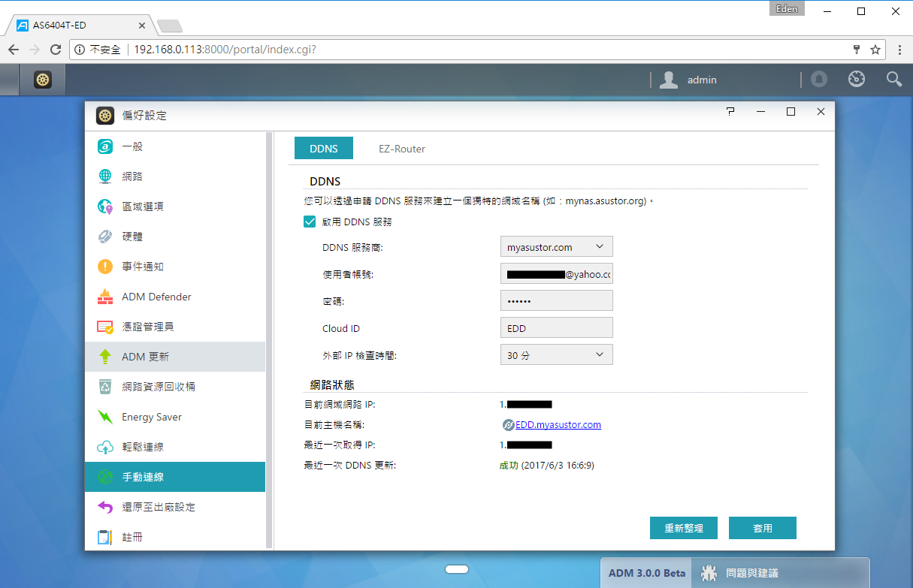Select the AS6404T-ED browser tab
This screenshot has height=588, width=913.
(79, 25)
